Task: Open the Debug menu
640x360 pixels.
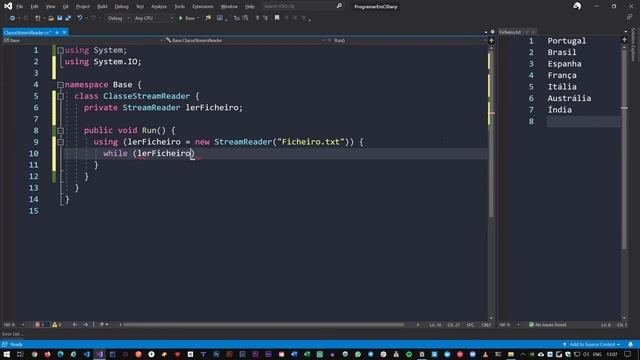Action: 121,7
